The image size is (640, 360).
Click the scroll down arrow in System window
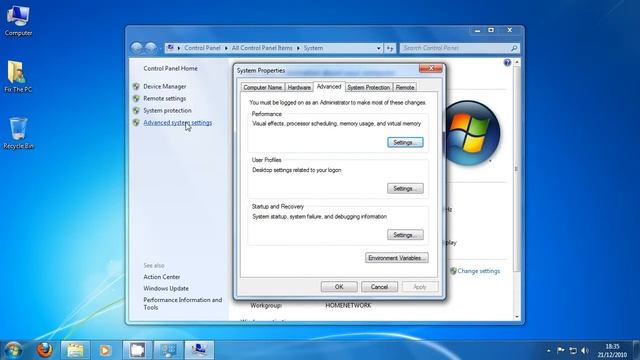tap(517, 317)
